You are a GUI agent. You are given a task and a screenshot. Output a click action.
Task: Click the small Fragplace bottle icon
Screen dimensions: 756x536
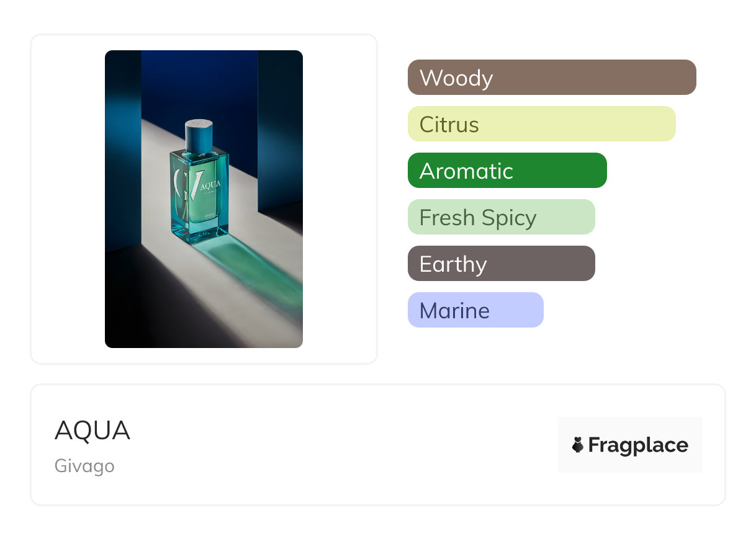[578, 445]
